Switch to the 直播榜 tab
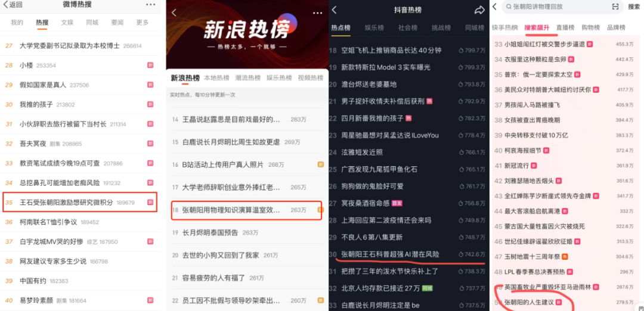Image resolution: width=644 pixels, height=311 pixels. (x=565, y=28)
